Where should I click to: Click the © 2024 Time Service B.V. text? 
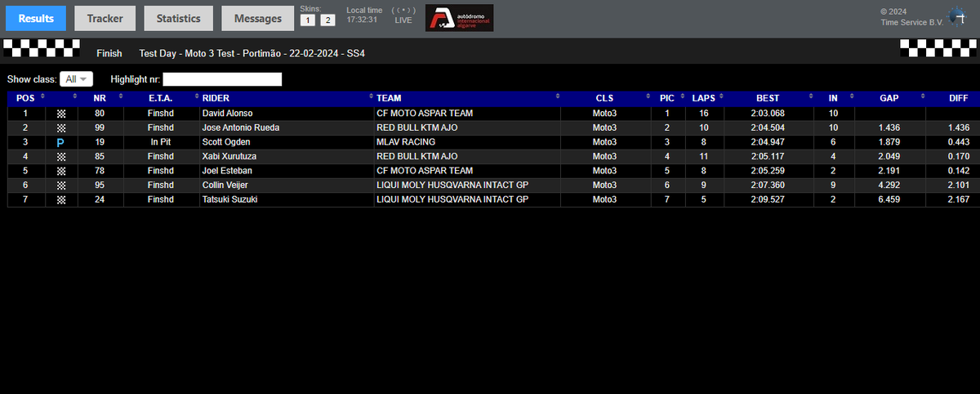911,17
